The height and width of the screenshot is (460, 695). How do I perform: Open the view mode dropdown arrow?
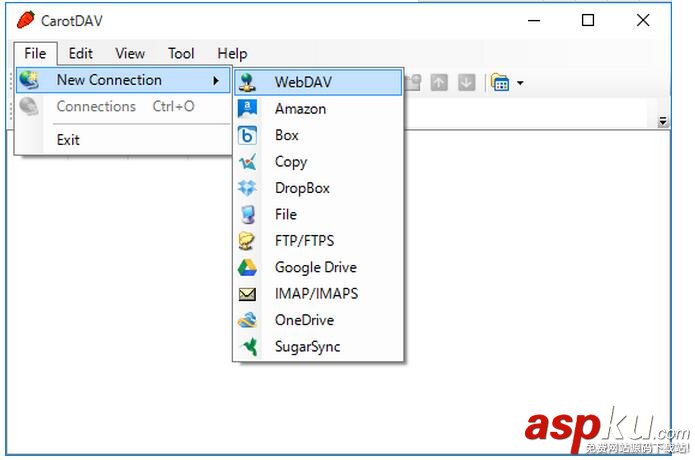(520, 83)
